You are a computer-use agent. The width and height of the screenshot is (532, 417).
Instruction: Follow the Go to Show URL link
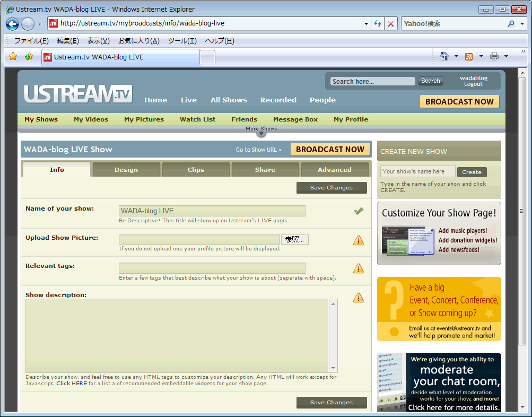258,150
